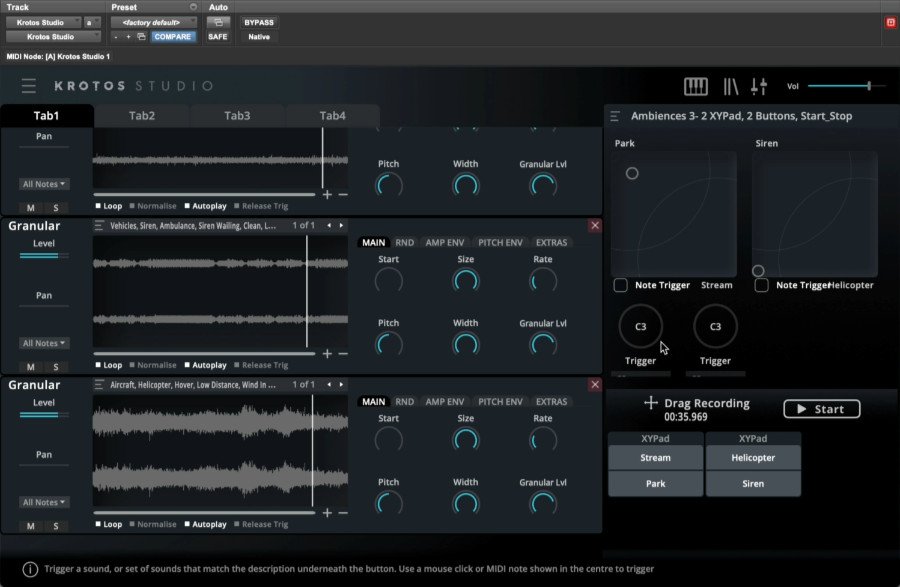
Task: Open All Notes dropdown in Siren layer
Action: 44,343
